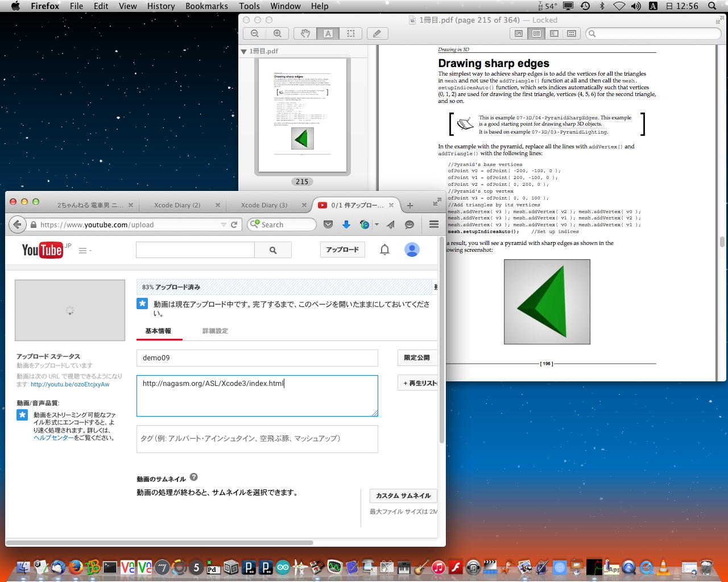Select the Move hand tool in Preview

(x=305, y=34)
